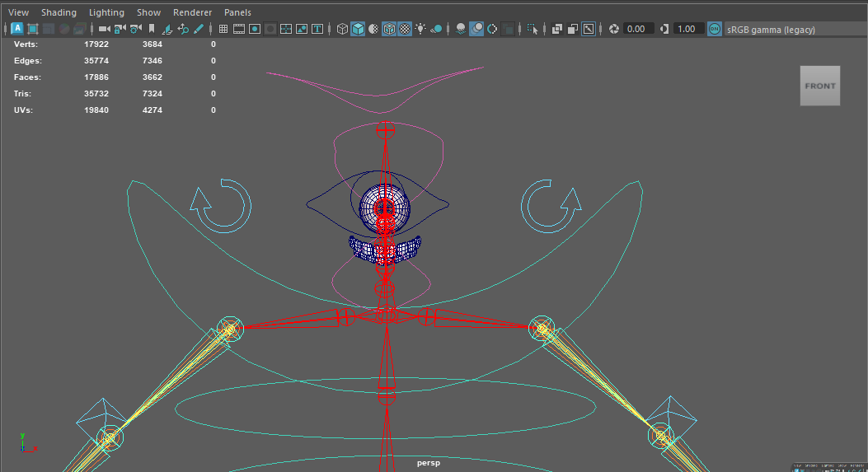The height and width of the screenshot is (472, 868).
Task: Toggle color management ON button
Action: 714,29
